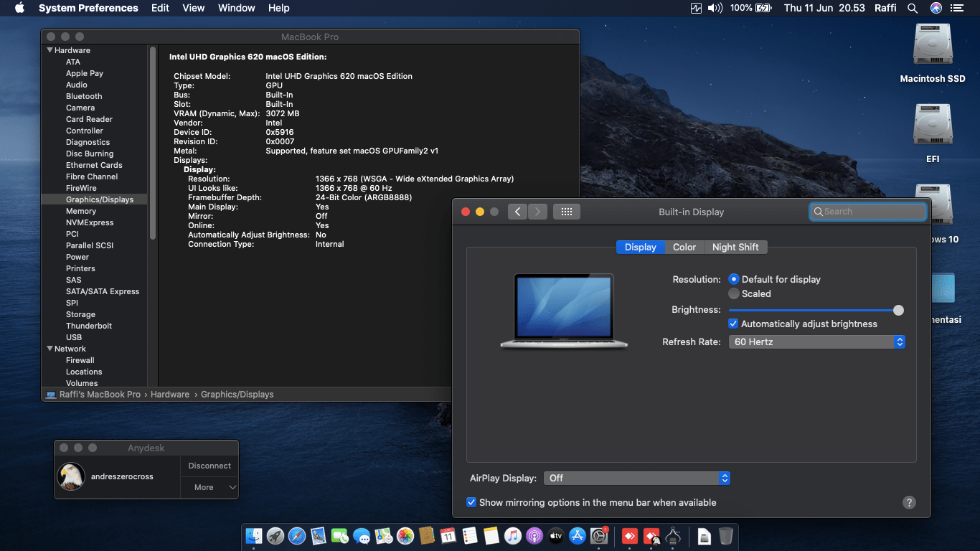Click the Raffi user menu

click(886, 8)
